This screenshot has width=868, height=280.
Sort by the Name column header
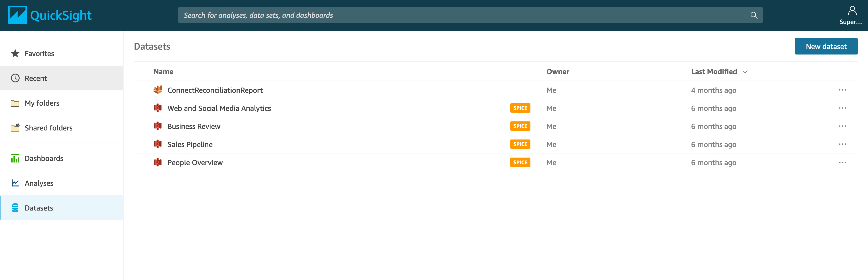(x=163, y=72)
